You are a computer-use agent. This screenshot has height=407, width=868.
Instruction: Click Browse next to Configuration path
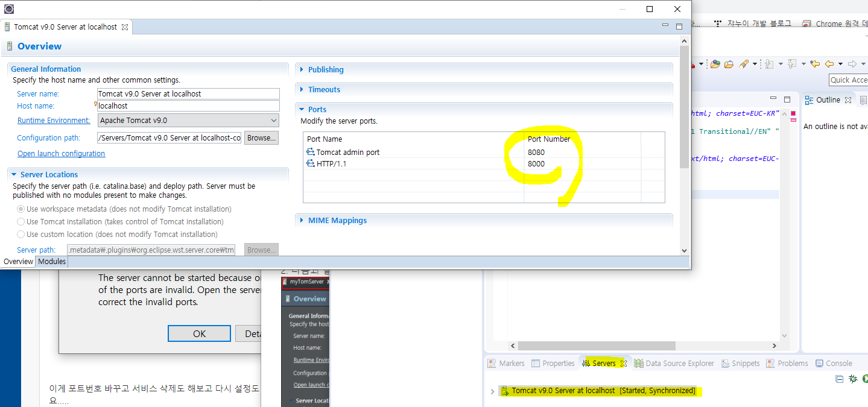(x=261, y=138)
